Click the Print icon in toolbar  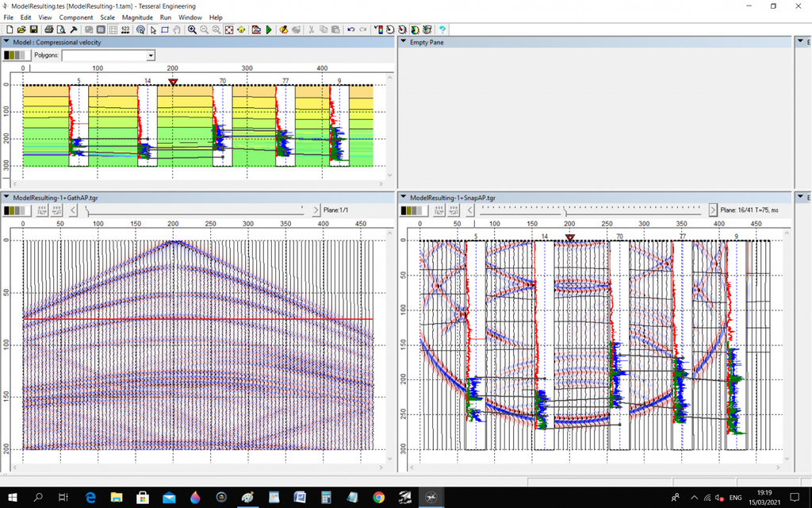click(48, 29)
